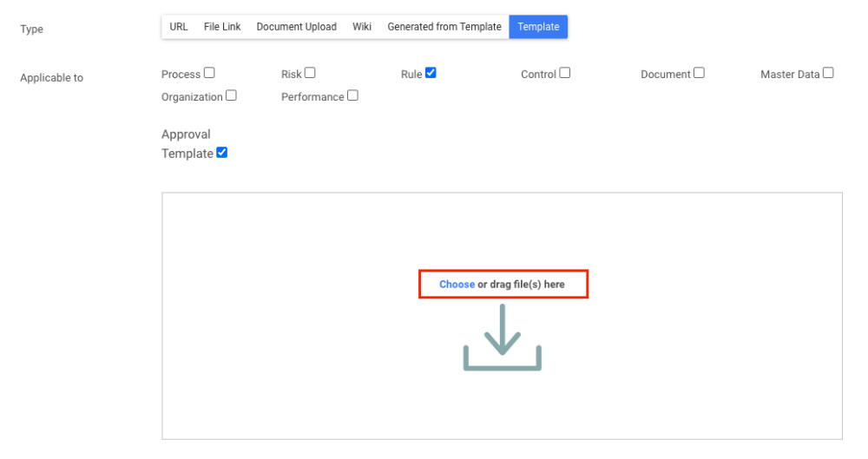This screenshot has width=868, height=459.
Task: Check the Organization checkbox
Action: [x=231, y=96]
